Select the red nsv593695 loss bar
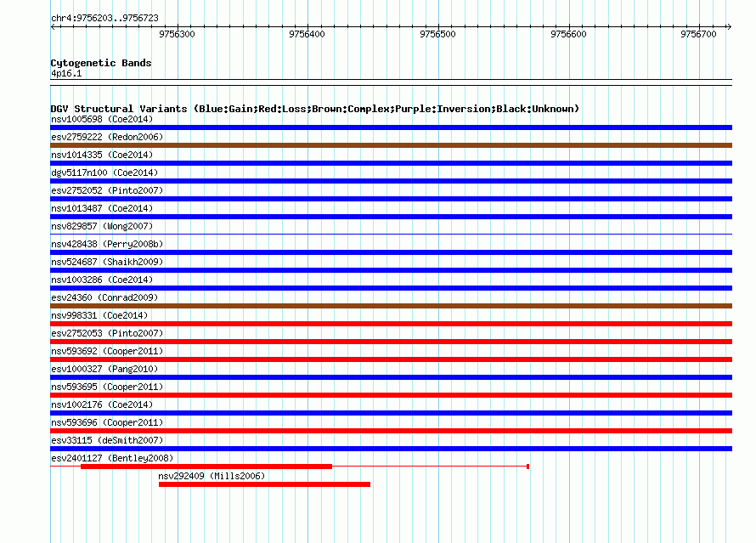756x543 pixels. (x=391, y=395)
